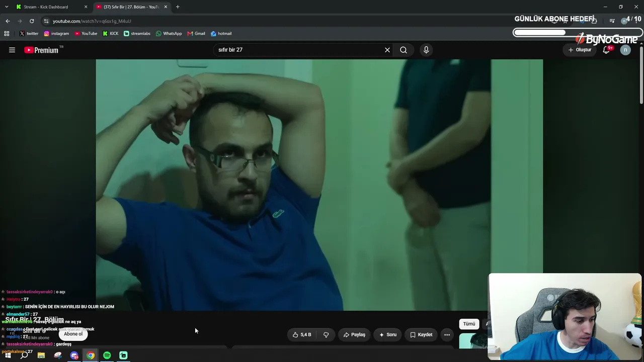Viewport: 644px width, 362px height.
Task: Click the video player to pause
Action: [319, 185]
